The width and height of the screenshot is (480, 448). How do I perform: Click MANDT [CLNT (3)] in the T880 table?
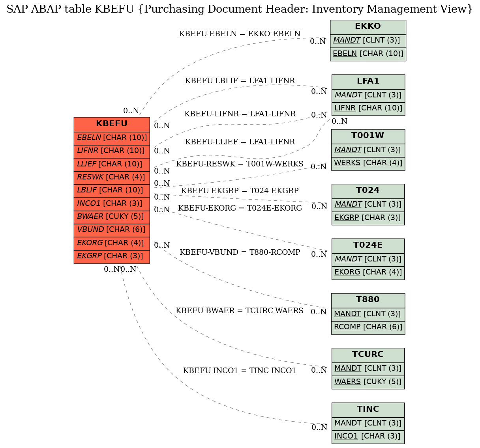tap(368, 314)
